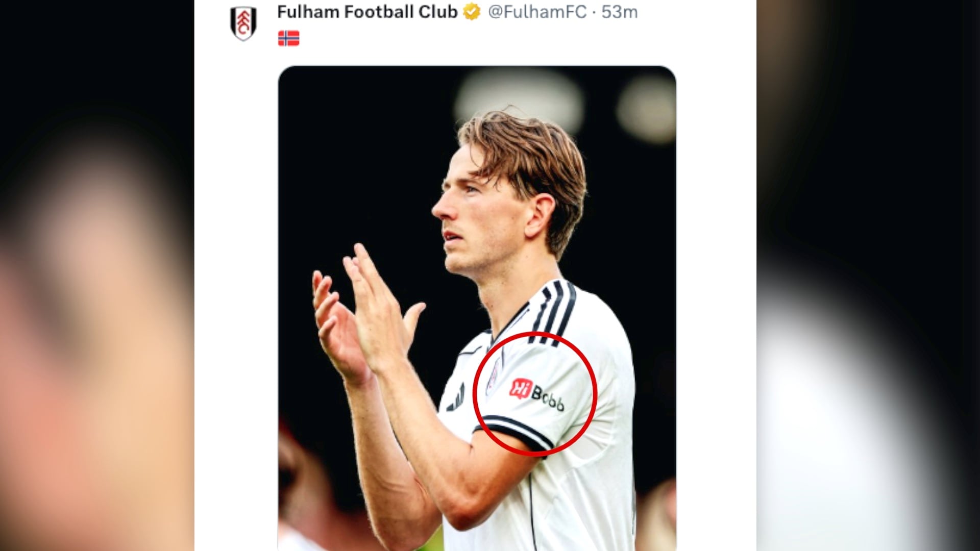Click the 53m tweet timestamp

(619, 12)
